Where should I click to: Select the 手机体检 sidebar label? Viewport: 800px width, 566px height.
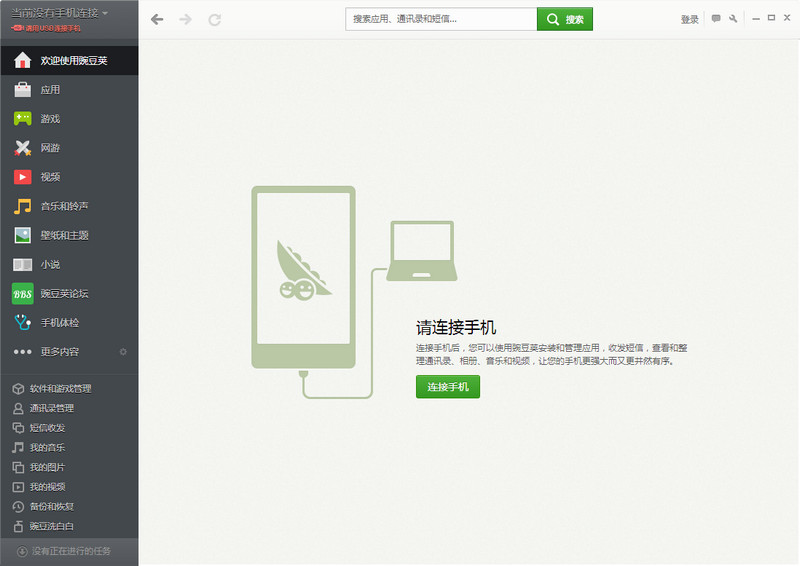click(60, 323)
